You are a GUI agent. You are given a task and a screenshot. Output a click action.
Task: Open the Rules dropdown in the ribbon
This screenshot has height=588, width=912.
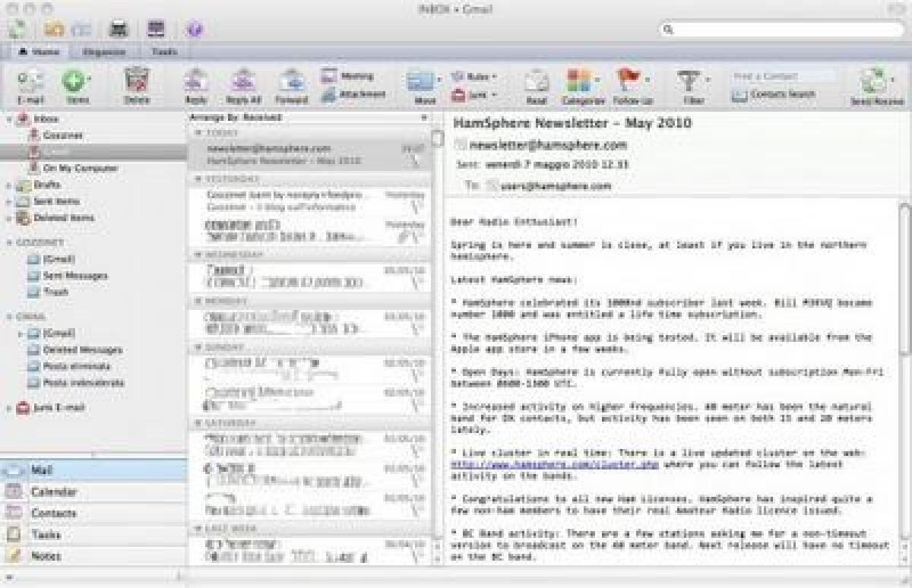click(x=475, y=76)
